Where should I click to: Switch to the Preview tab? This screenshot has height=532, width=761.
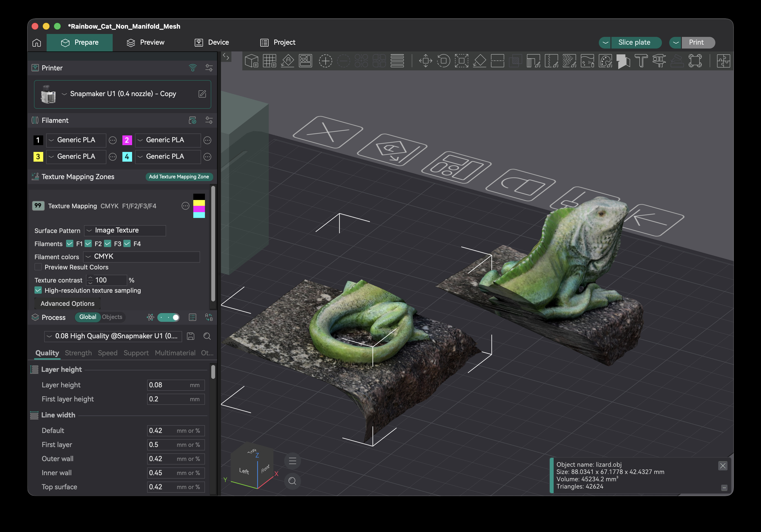pyautogui.click(x=145, y=42)
